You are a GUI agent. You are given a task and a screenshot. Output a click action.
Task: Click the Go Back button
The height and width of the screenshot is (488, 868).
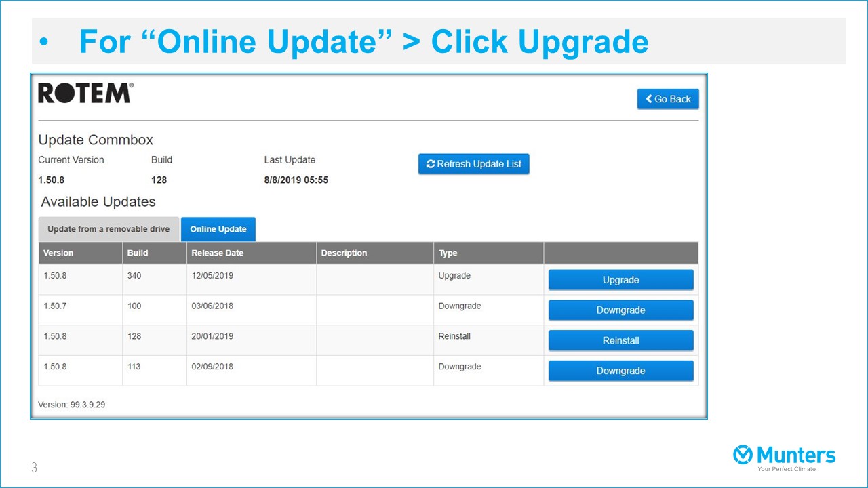pos(668,99)
